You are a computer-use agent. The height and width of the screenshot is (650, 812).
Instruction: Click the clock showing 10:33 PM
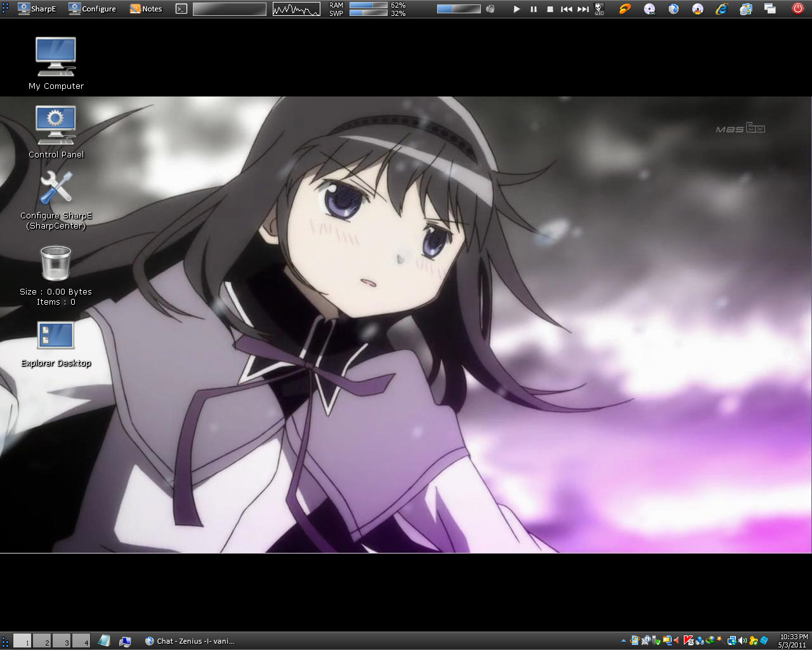tap(793, 637)
